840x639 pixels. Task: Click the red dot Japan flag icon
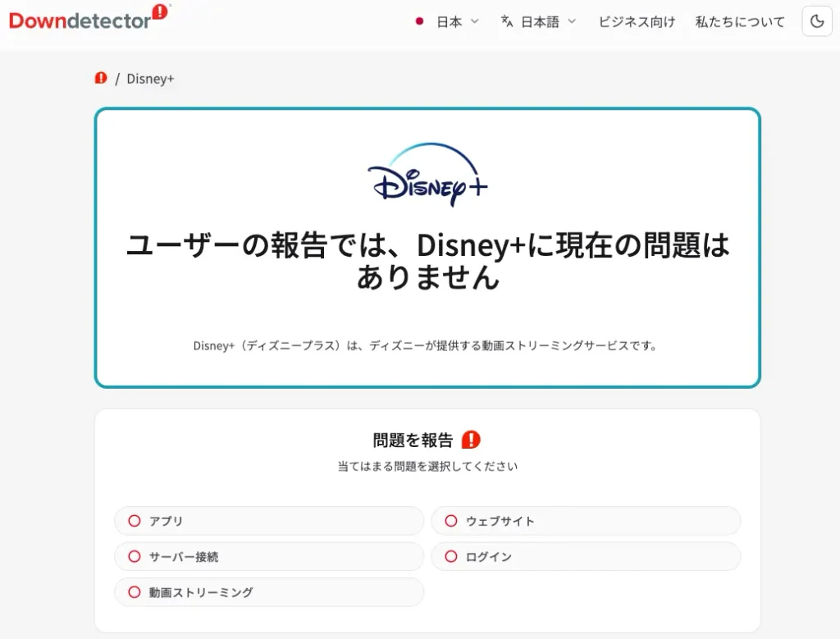tap(419, 21)
